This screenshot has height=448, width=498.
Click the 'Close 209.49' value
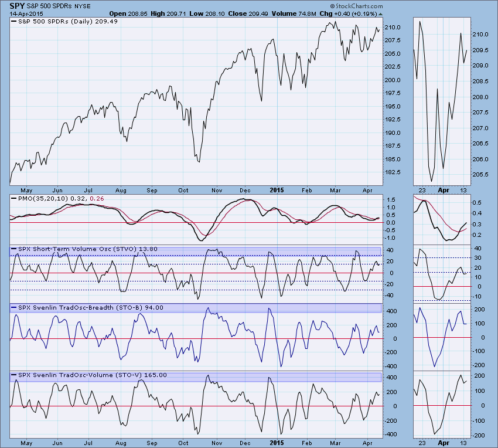click(248, 13)
